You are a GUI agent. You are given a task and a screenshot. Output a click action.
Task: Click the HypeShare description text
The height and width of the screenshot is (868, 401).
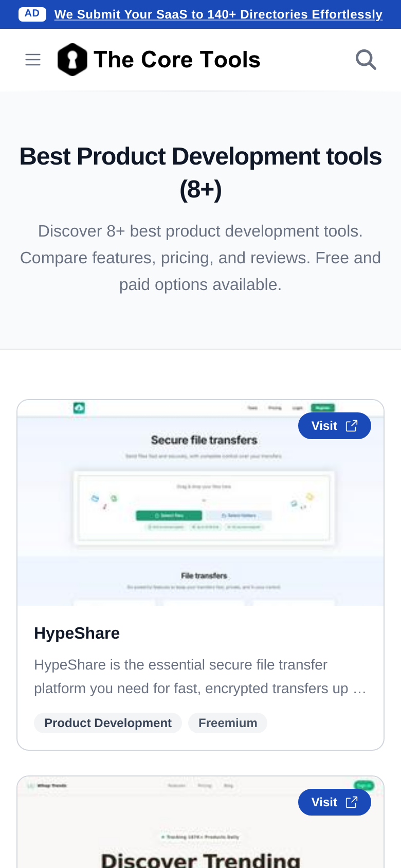point(200,677)
